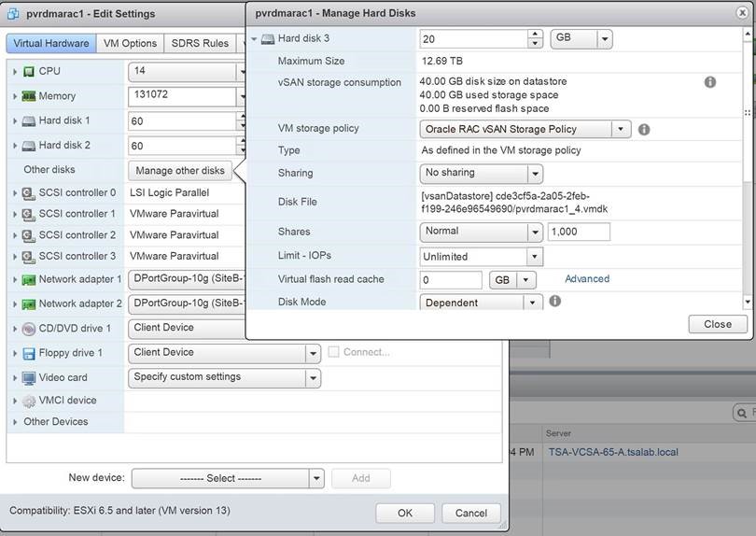Image resolution: width=756 pixels, height=536 pixels.
Task: Open the Advanced flash read cache link
Action: (x=587, y=279)
